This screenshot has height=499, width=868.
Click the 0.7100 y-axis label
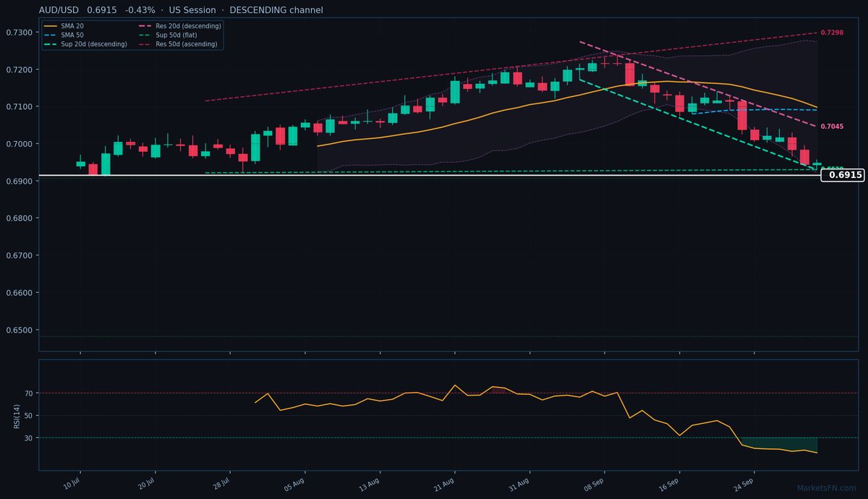tap(20, 107)
